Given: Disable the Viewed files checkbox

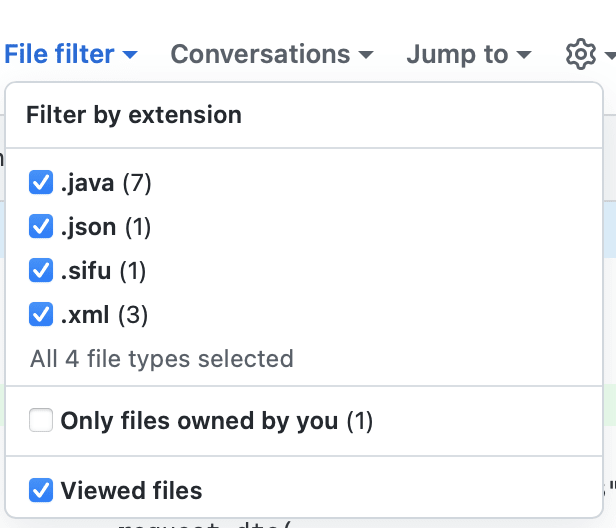Looking at the screenshot, I should 41,490.
